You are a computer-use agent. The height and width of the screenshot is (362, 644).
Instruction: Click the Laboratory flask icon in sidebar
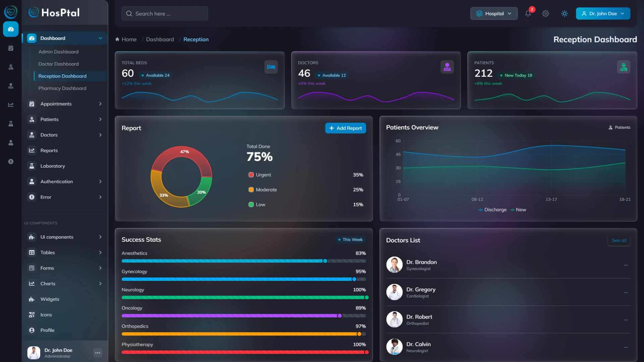[x=32, y=166]
